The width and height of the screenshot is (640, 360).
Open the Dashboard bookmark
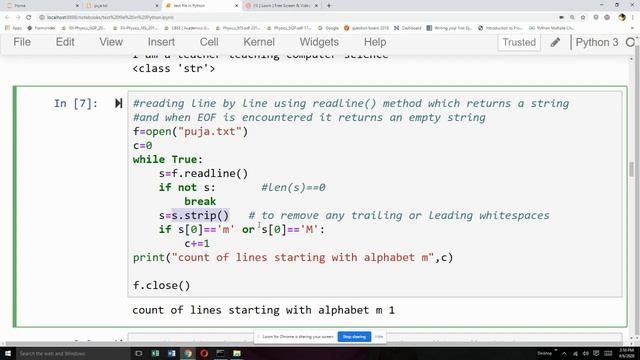click(408, 28)
